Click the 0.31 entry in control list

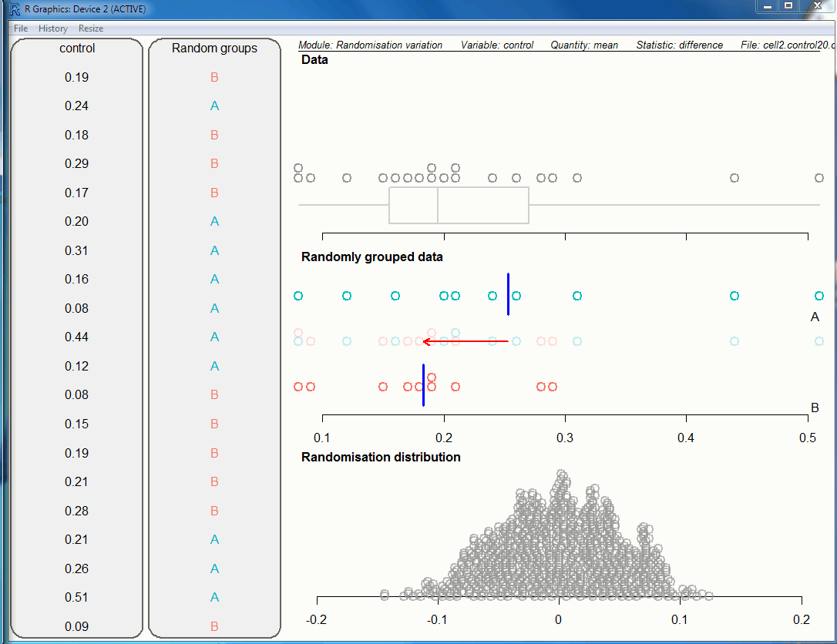pyautogui.click(x=77, y=250)
